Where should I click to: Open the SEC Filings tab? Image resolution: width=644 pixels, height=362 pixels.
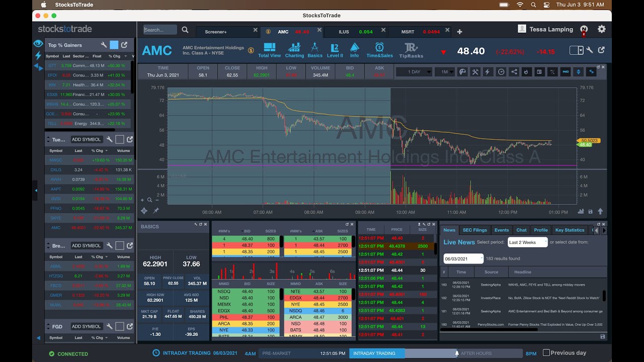[x=475, y=230]
